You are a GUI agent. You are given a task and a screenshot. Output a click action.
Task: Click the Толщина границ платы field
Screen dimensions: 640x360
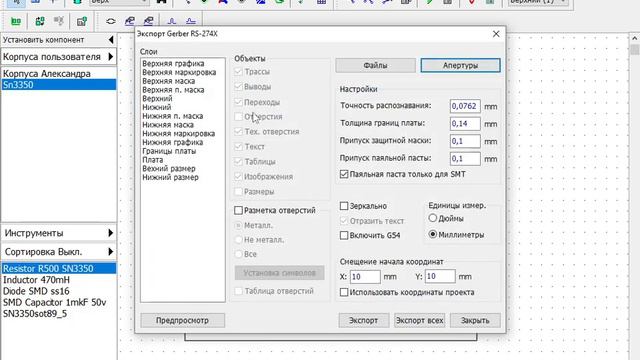tap(465, 124)
